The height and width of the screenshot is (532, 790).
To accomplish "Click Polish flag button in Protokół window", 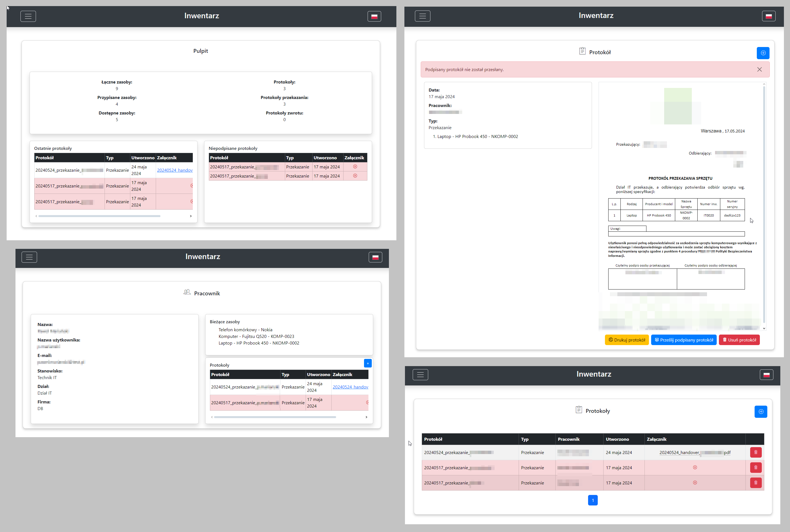I will tap(769, 16).
